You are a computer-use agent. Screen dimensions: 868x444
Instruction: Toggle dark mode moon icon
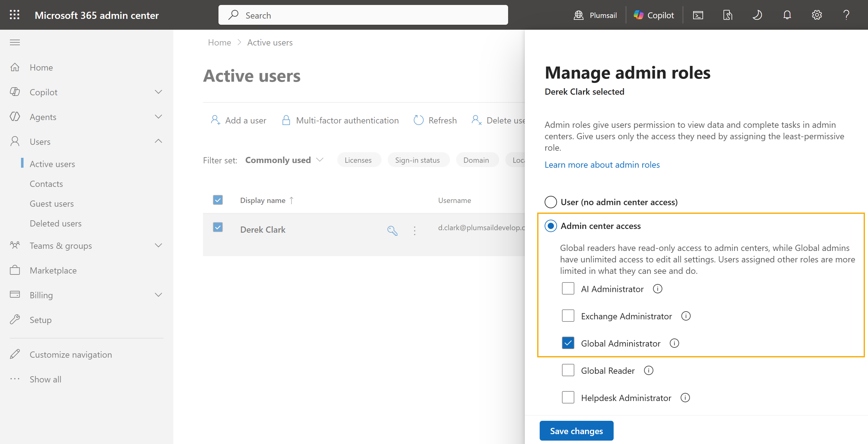pos(757,15)
